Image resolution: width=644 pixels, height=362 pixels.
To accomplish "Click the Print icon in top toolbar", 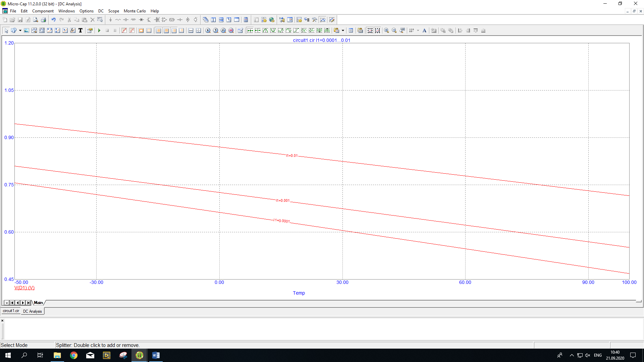I will coord(43,20).
